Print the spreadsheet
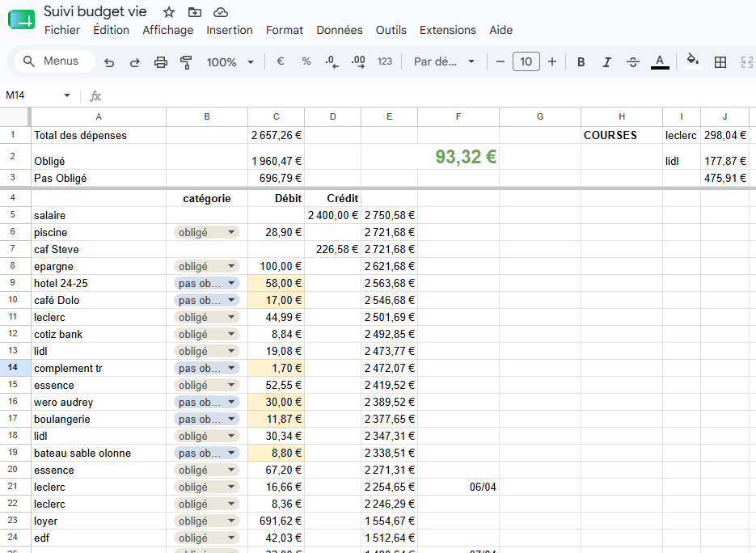The image size is (756, 553). click(161, 62)
